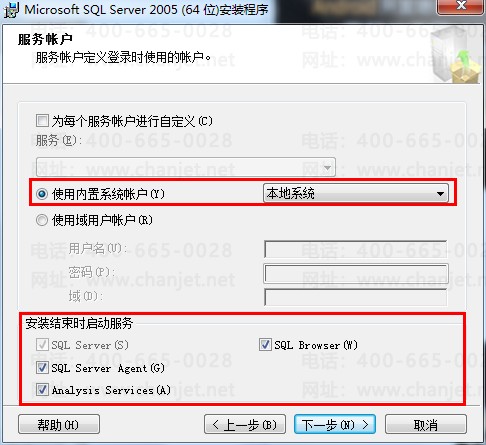This screenshot has width=486, height=445.
Task: Click the 用户名 input field
Action: coord(355,249)
